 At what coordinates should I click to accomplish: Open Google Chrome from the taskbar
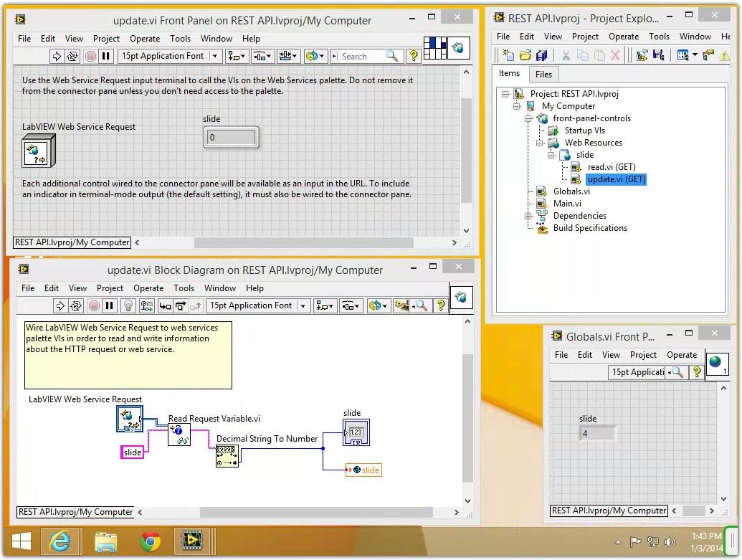(x=151, y=542)
